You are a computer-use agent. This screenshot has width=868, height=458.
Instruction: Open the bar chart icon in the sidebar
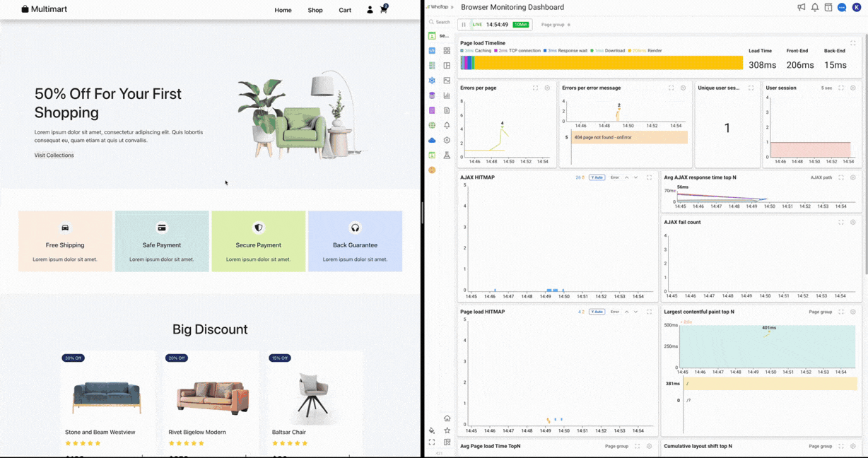(x=447, y=95)
